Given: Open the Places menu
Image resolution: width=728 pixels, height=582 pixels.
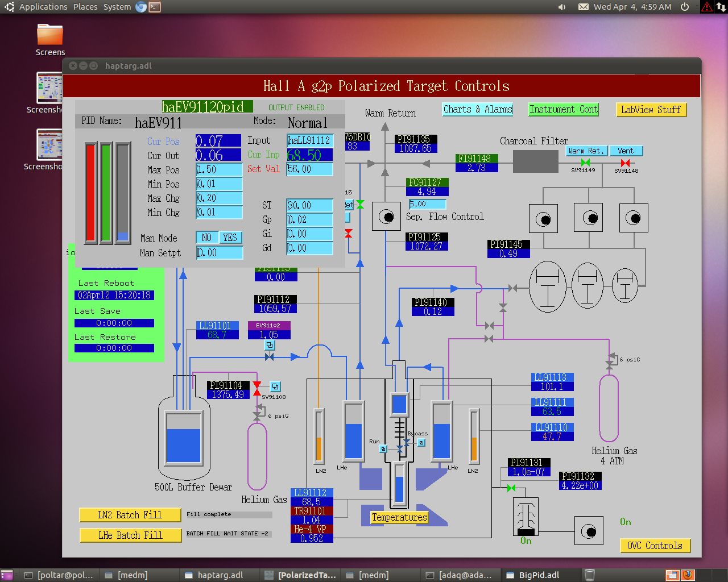Looking at the screenshot, I should [x=85, y=7].
